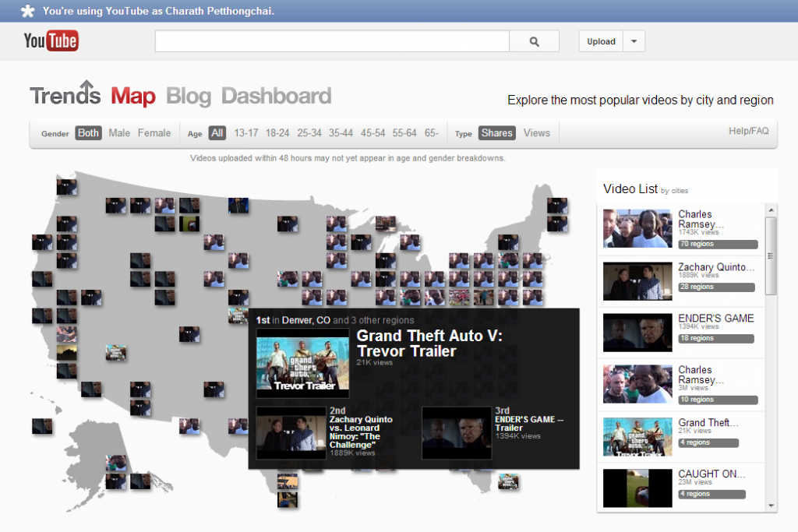Click the '70 regions' progress bar for Charles Ramsey

[717, 244]
